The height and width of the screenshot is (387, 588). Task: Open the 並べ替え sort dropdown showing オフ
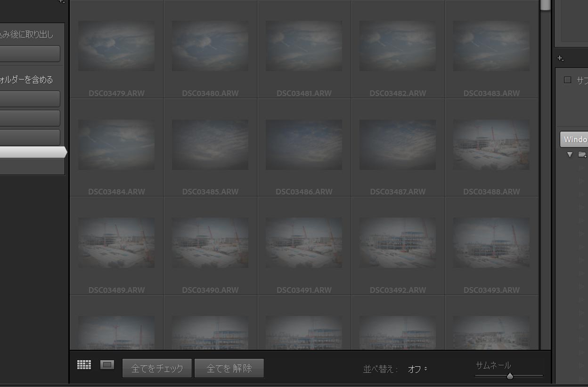point(417,369)
